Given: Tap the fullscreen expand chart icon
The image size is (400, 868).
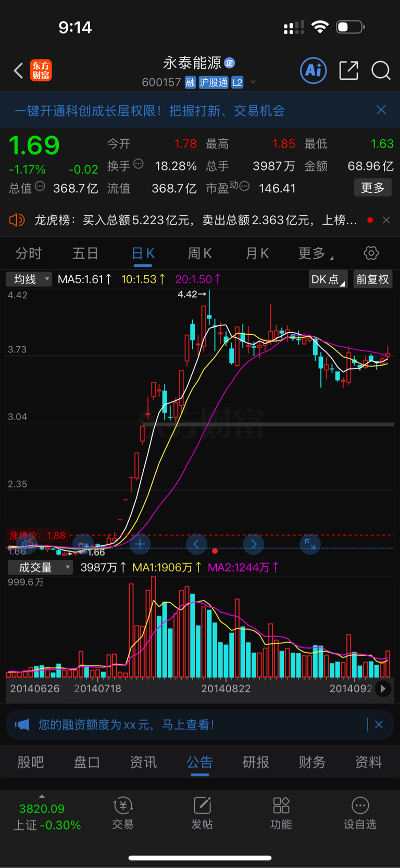Looking at the screenshot, I should point(310,544).
